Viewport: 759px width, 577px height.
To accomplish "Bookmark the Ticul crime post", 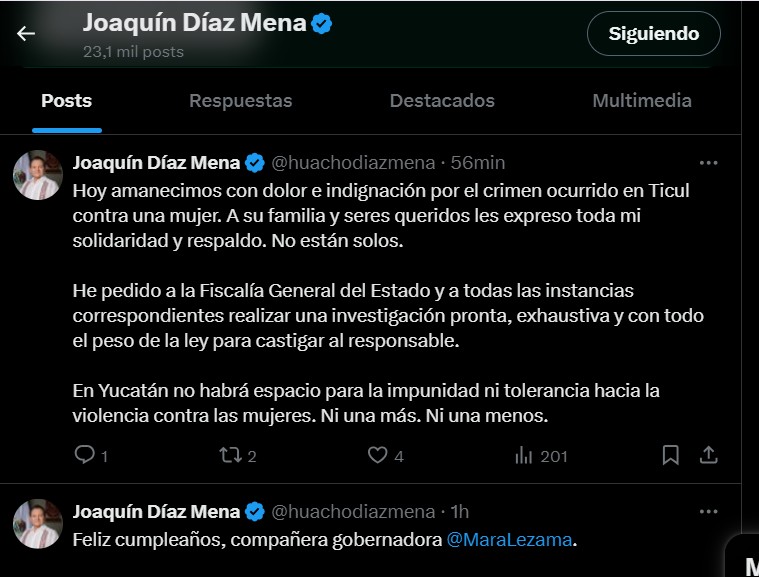I will point(671,455).
